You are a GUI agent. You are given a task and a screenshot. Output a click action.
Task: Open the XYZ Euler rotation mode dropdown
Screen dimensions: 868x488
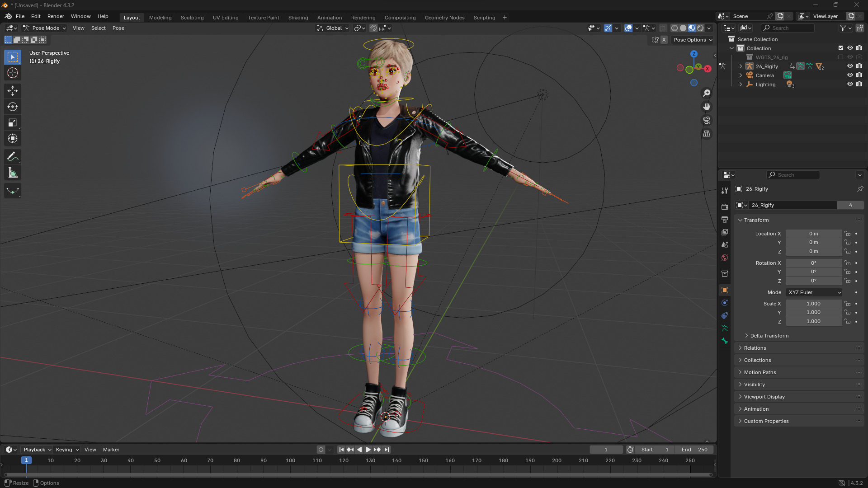click(814, 292)
